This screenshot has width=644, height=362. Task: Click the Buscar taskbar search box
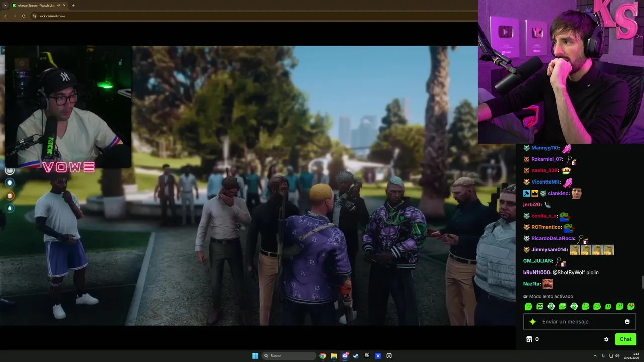289,356
